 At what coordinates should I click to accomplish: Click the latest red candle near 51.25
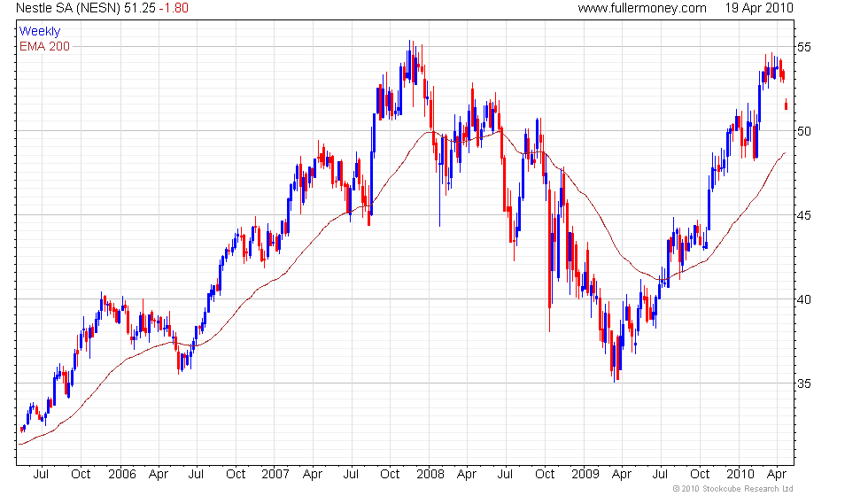[x=787, y=105]
